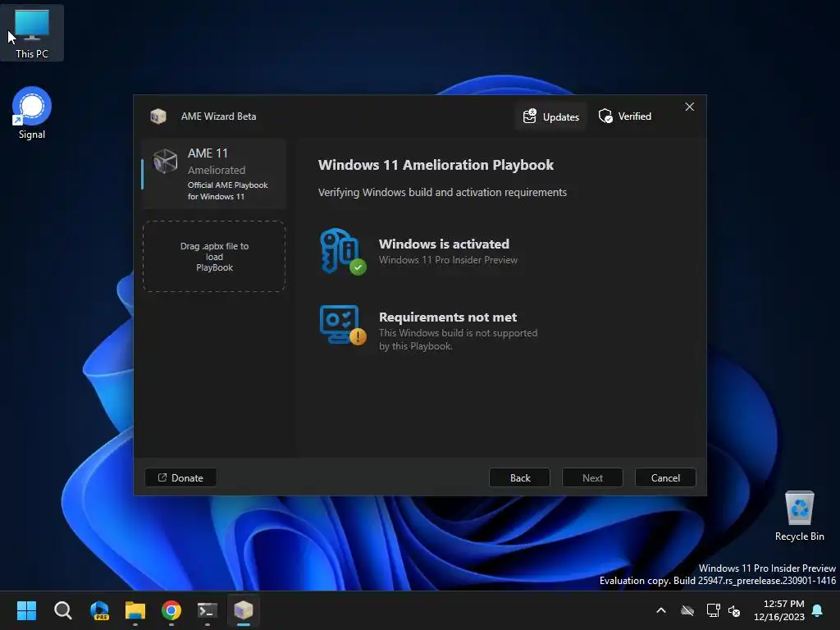Image resolution: width=840 pixels, height=630 pixels.
Task: Click the AME 11 playbook cube icon
Action: (165, 161)
